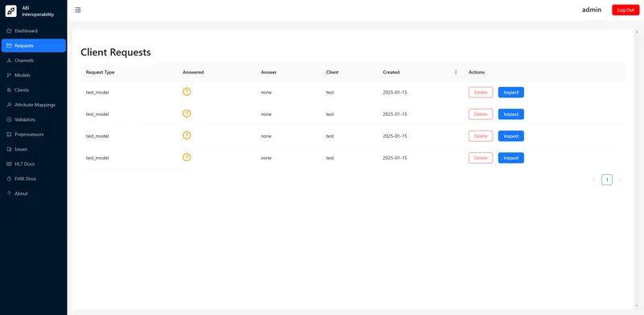The width and height of the screenshot is (644, 315).
Task: Delete the last request row
Action: pos(481,158)
